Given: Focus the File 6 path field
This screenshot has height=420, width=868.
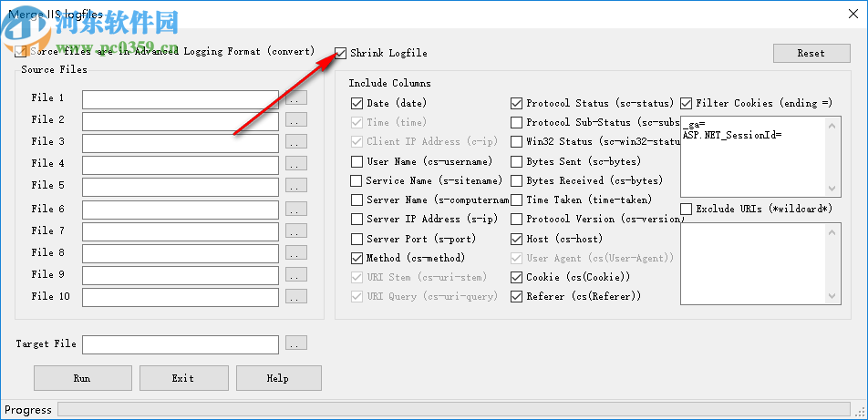Looking at the screenshot, I should 181,210.
